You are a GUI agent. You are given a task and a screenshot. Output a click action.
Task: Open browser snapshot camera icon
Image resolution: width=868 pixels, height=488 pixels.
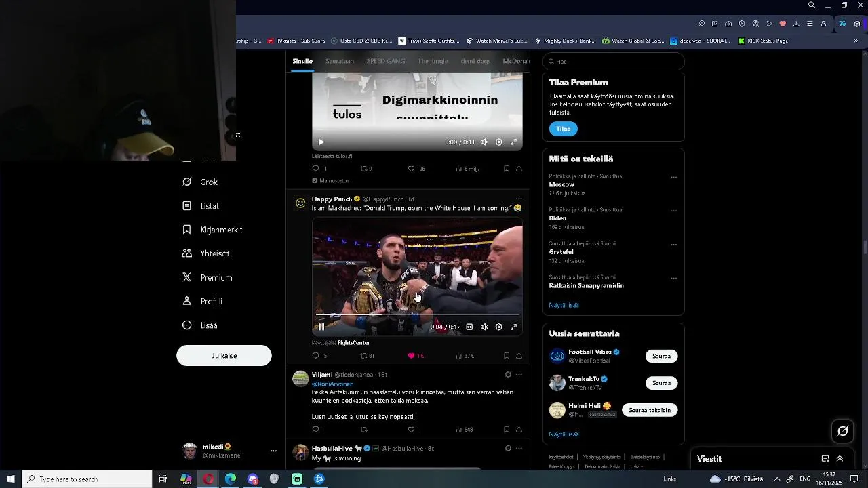pos(728,24)
